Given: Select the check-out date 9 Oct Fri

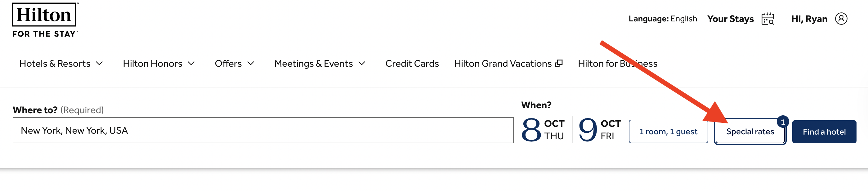Looking at the screenshot, I should click(599, 130).
